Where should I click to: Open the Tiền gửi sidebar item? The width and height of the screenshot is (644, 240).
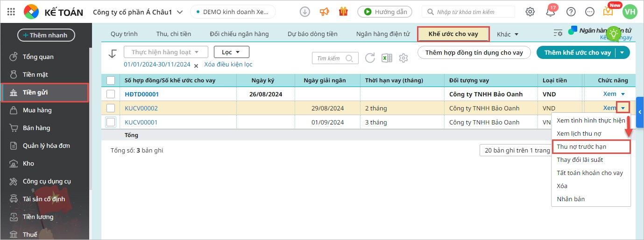[x=44, y=92]
